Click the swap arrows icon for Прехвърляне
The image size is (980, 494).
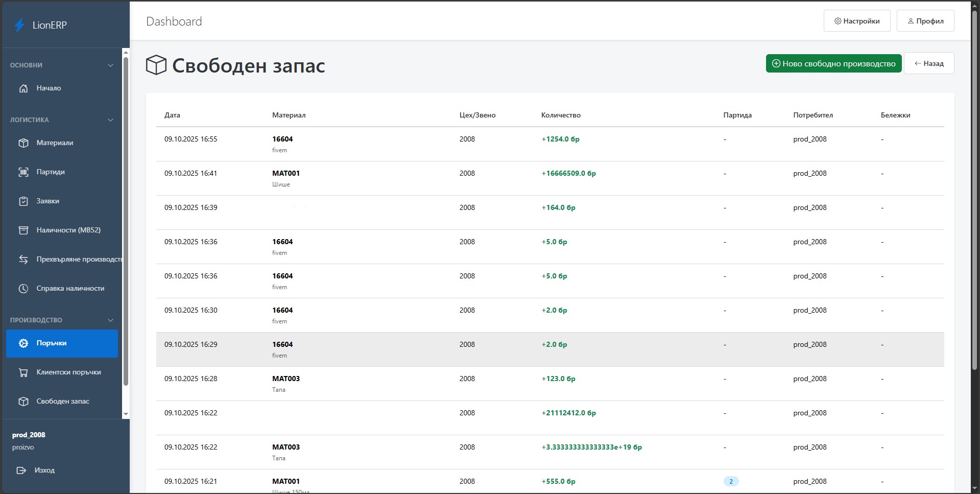[23, 260]
